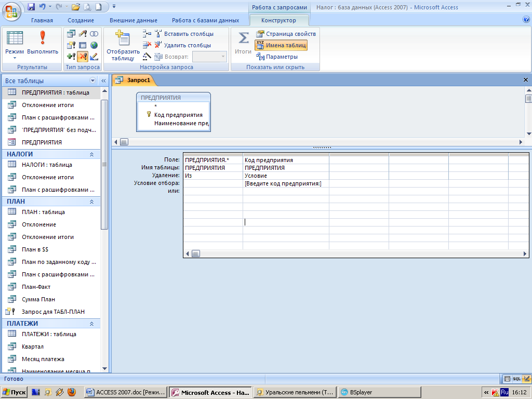532x399 pixels.
Task: Click Вставить столбцы button
Action: 184,34
